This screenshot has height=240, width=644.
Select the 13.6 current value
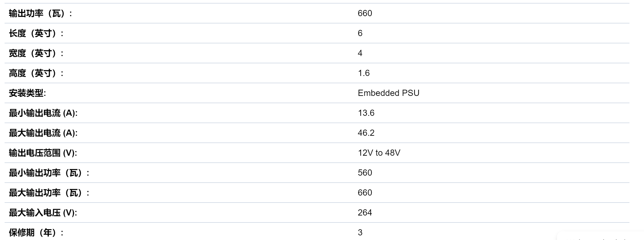(366, 113)
